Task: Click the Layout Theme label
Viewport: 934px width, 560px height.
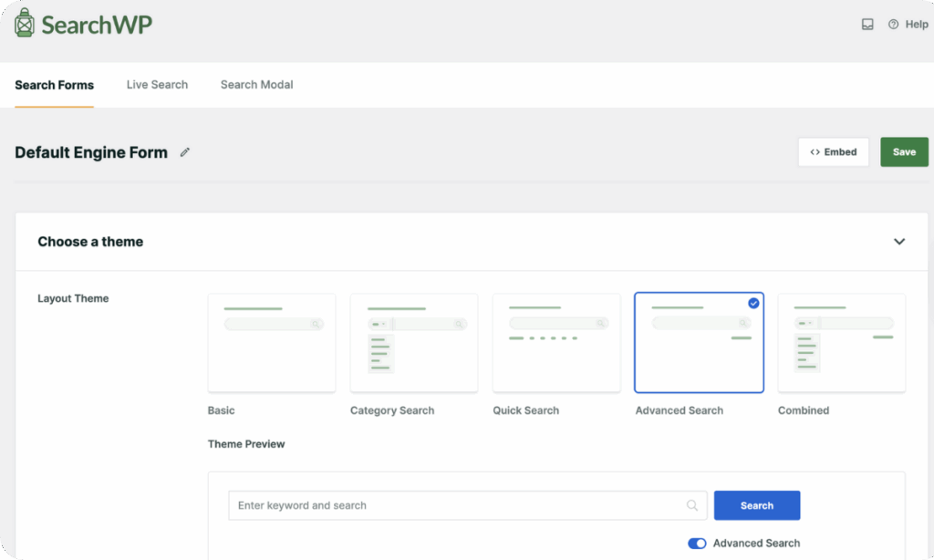Action: pyautogui.click(x=73, y=298)
